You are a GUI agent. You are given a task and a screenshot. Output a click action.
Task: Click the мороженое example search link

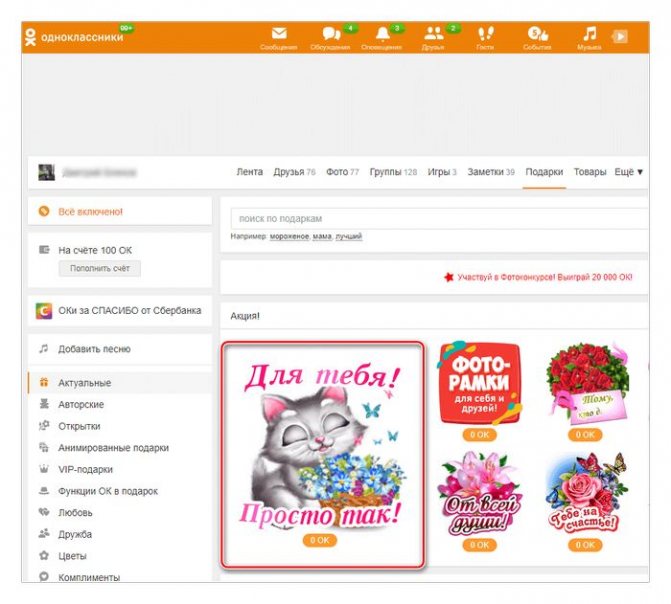tap(287, 237)
